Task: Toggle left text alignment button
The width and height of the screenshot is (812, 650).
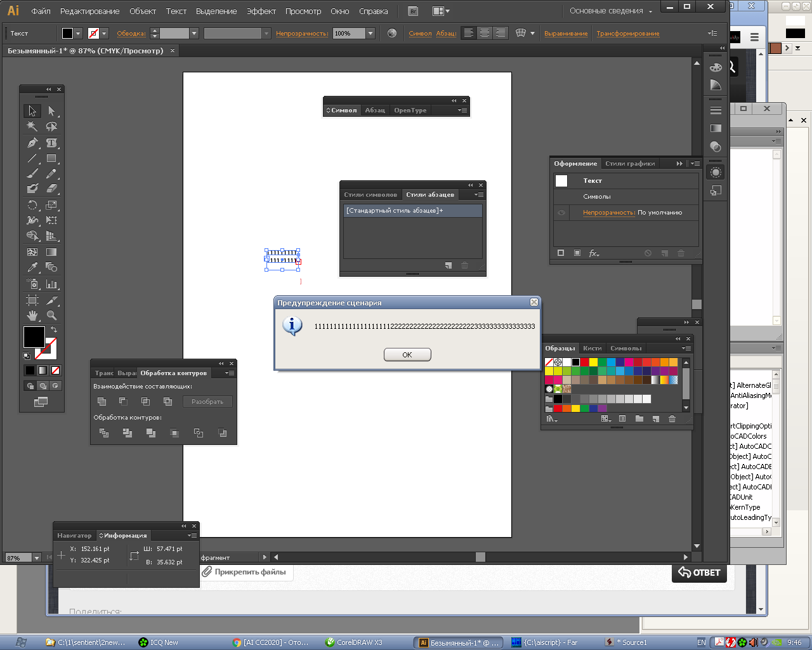Action: coord(469,33)
